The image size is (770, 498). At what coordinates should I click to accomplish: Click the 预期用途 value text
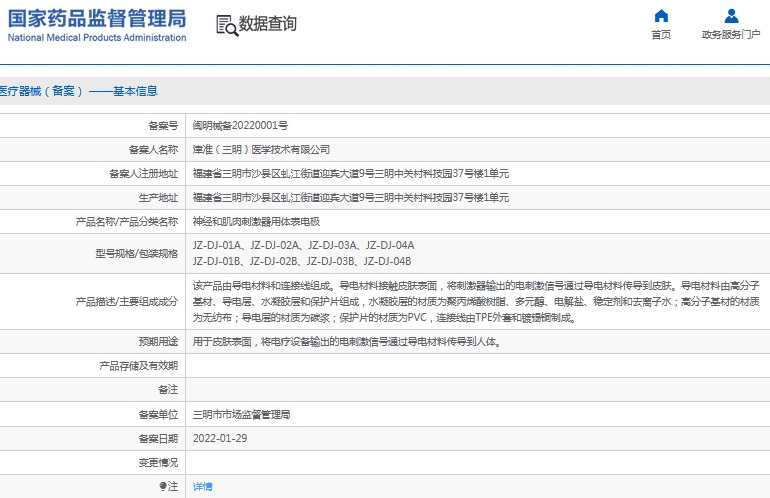coord(348,342)
